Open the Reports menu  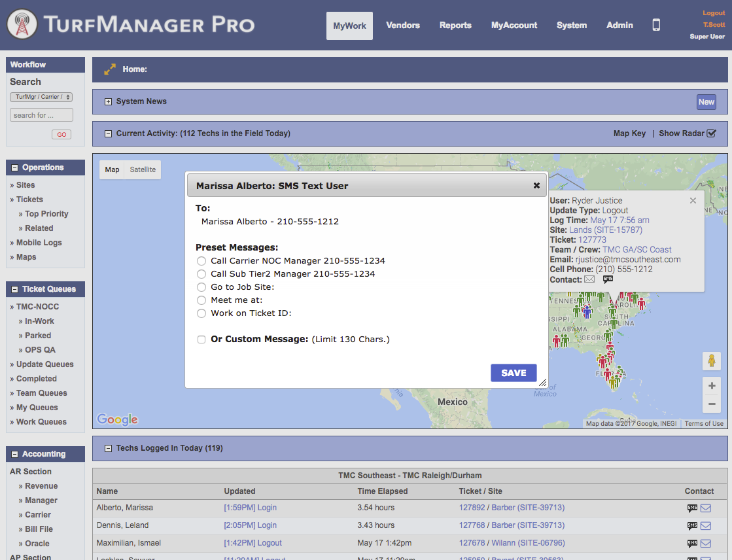coord(455,26)
